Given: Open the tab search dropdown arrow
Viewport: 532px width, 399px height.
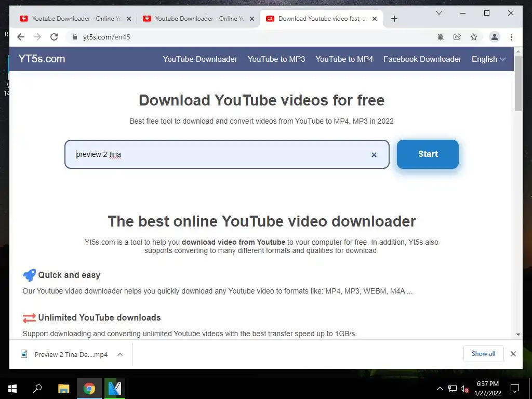Looking at the screenshot, I should 438,13.
